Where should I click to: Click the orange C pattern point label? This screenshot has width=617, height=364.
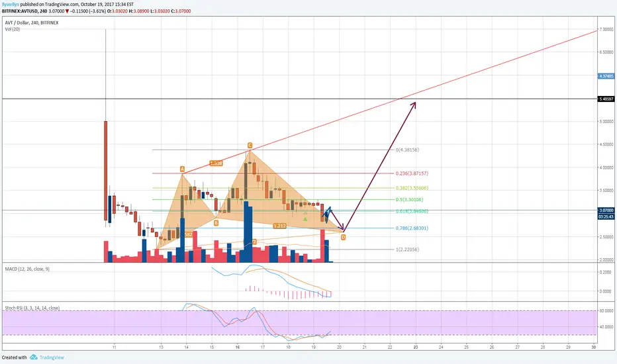coord(250,146)
